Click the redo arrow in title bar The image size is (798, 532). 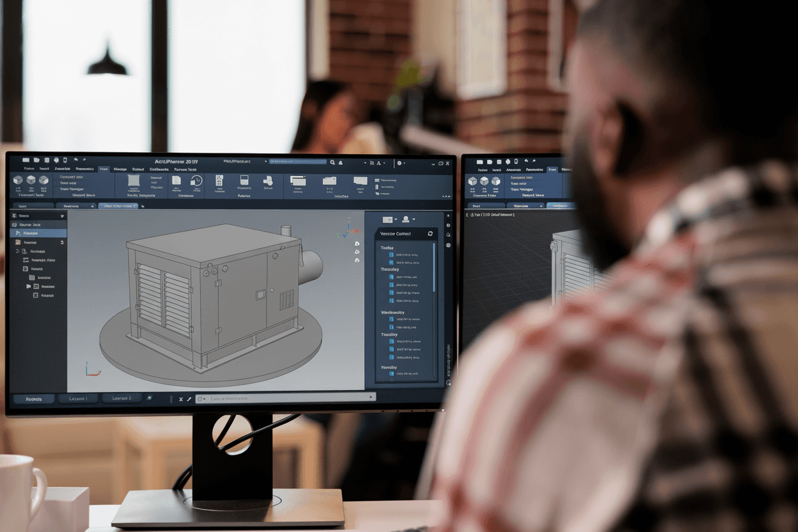click(x=84, y=160)
